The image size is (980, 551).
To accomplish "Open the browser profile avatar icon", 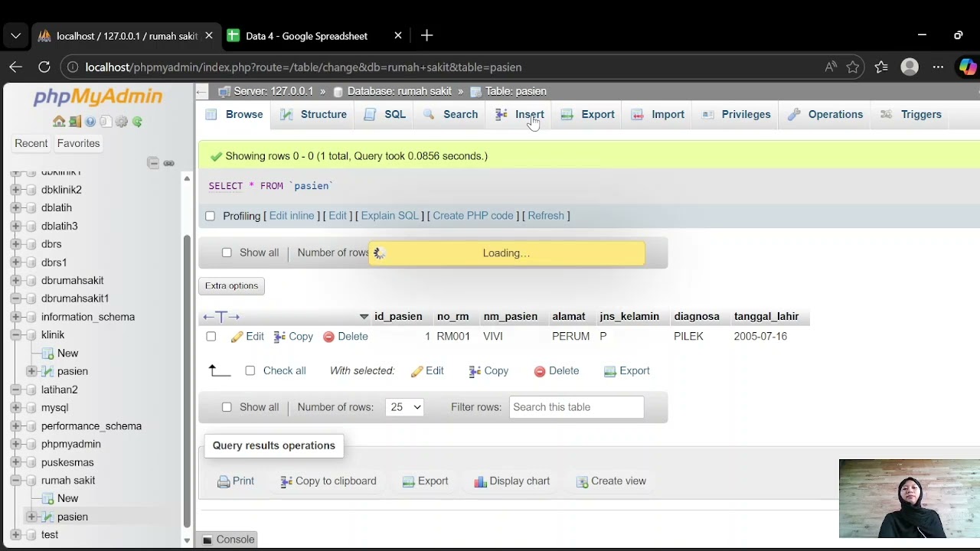I will [x=910, y=67].
